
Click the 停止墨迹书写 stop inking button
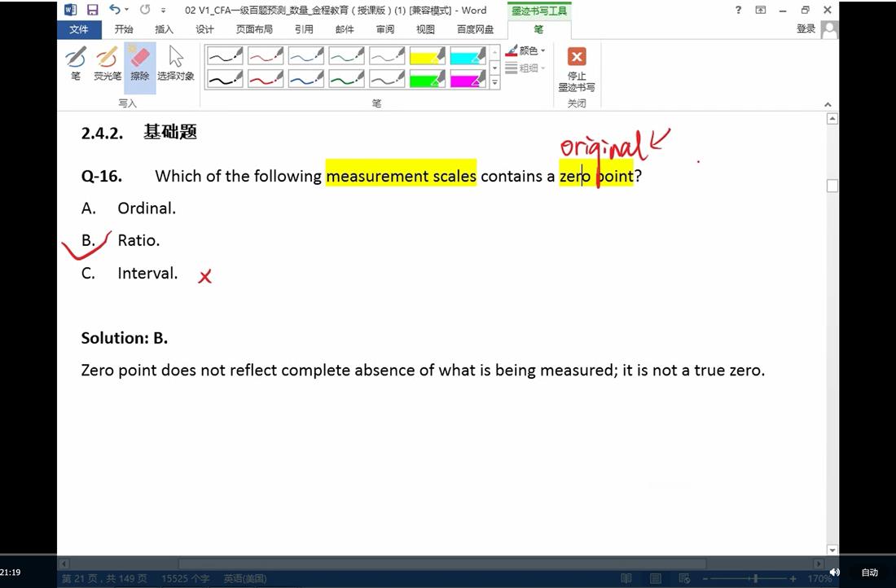[x=577, y=68]
